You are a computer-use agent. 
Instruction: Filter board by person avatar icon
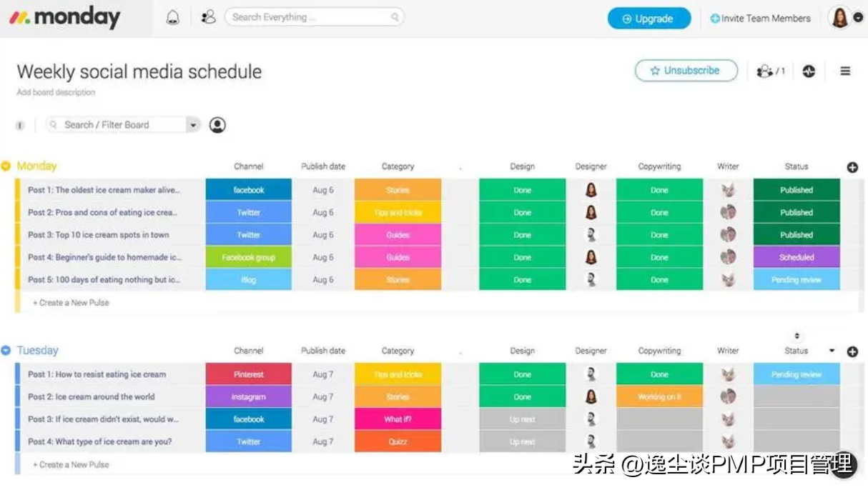click(x=217, y=125)
